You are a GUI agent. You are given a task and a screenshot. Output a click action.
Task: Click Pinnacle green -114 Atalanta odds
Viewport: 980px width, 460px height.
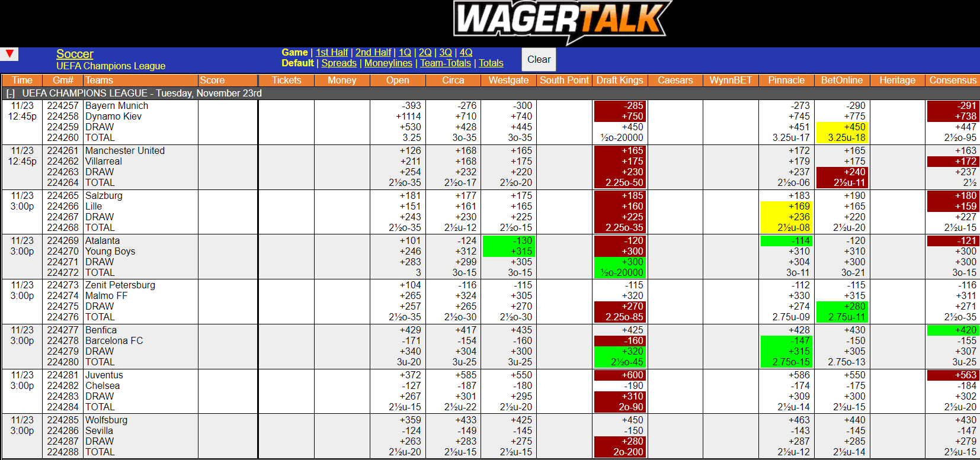click(x=786, y=241)
